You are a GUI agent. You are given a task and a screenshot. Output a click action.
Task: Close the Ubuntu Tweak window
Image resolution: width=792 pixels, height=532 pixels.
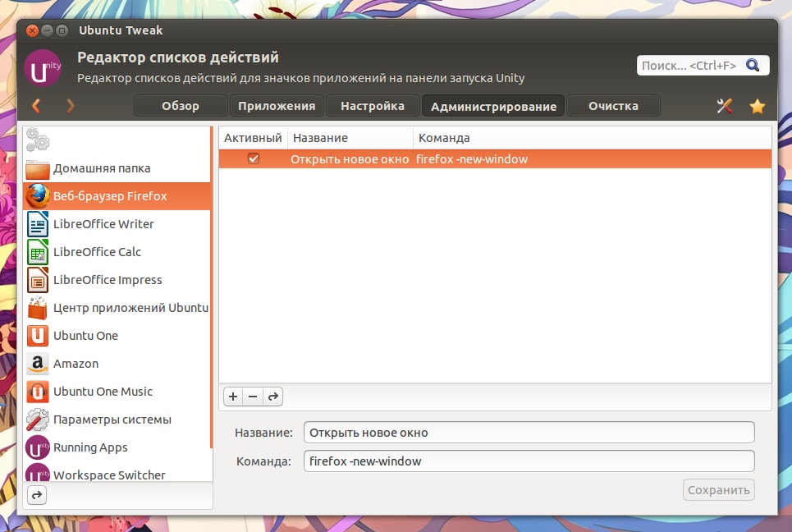[x=32, y=31]
